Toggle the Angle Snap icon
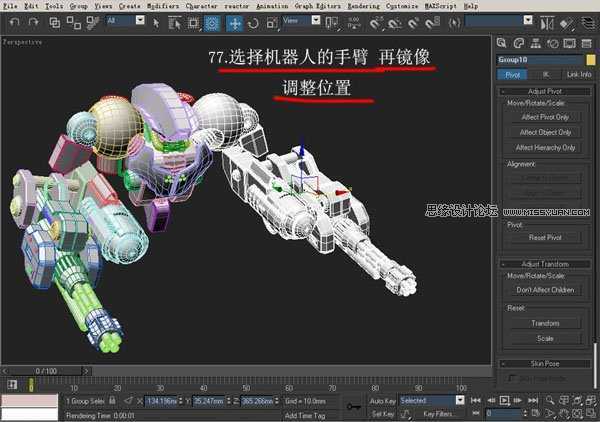 pos(395,23)
